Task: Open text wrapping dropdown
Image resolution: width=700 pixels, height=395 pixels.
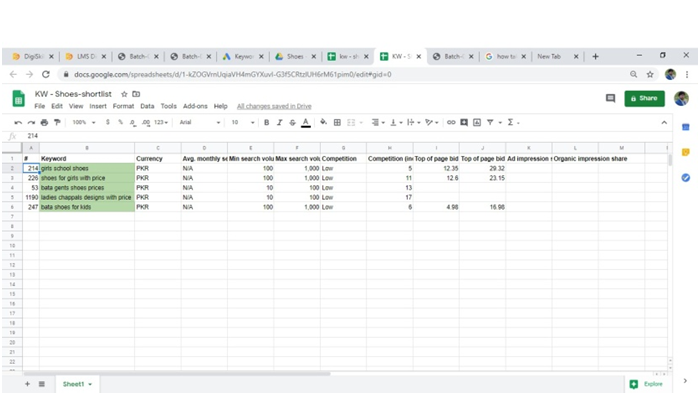Action: [x=413, y=122]
